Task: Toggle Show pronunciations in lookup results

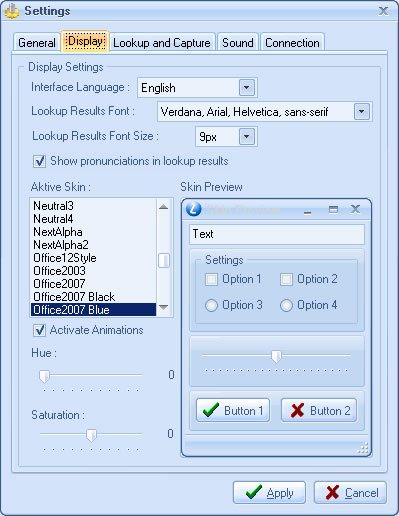Action: pos(40,161)
